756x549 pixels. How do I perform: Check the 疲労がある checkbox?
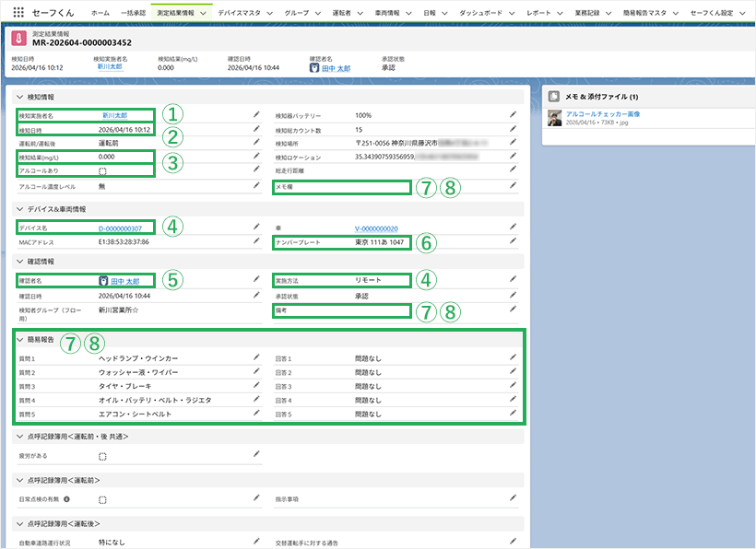tap(102, 456)
